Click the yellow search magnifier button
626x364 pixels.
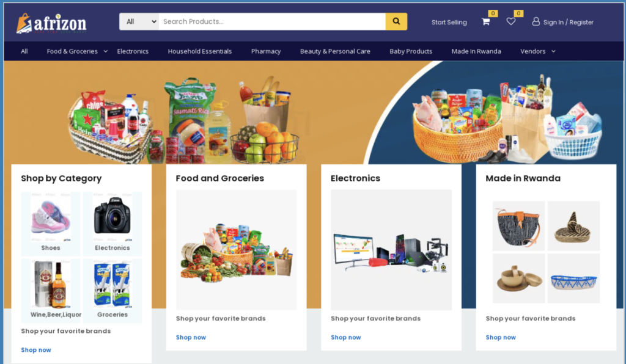[x=396, y=21]
